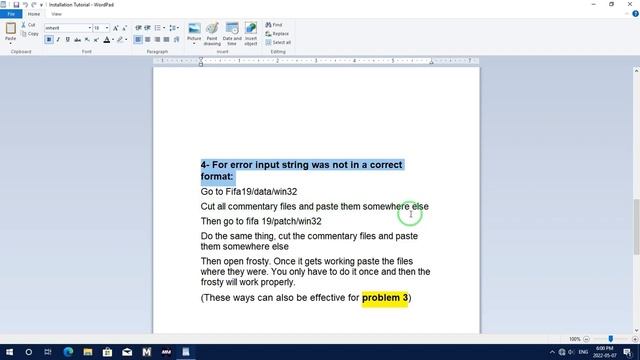
Task: Toggle Subscript formatting
Action: pyautogui.click(x=87, y=40)
